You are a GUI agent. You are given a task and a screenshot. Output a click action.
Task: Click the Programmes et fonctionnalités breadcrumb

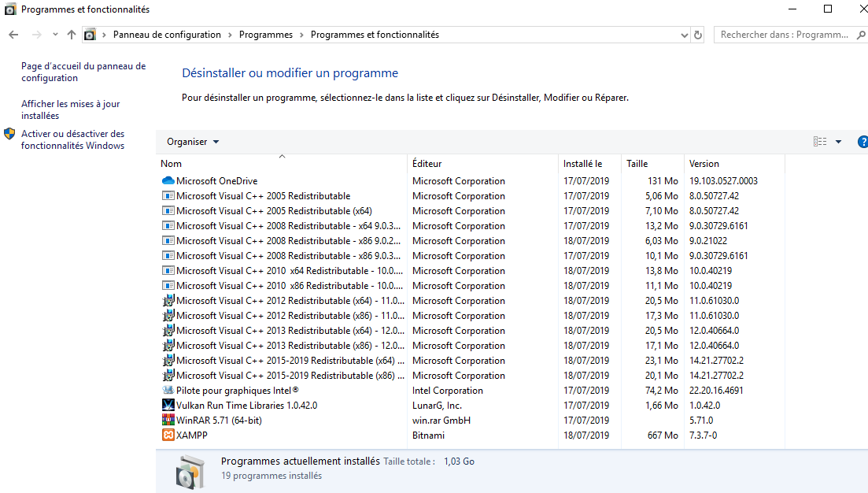[x=375, y=35]
